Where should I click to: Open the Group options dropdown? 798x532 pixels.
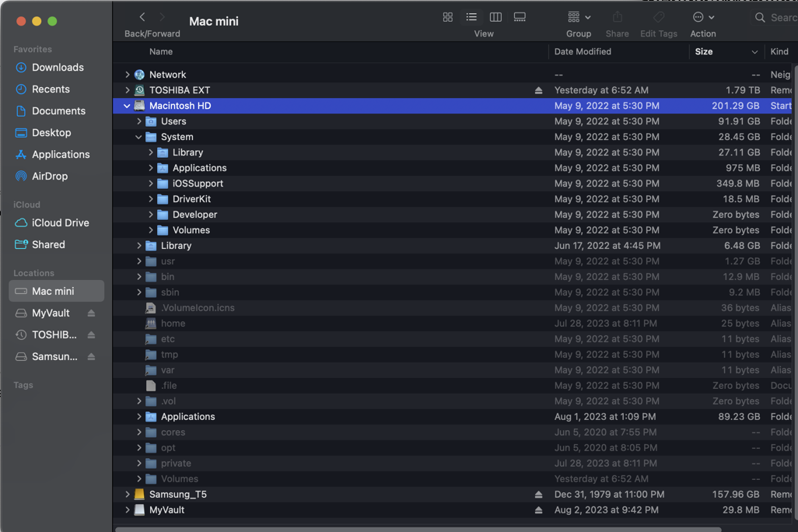[x=579, y=17]
